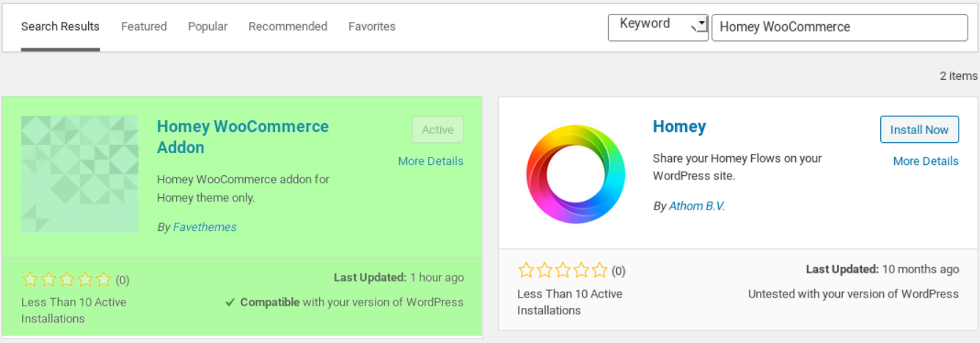Focus the plugin search field containing Homey WooCommerce

[840, 27]
